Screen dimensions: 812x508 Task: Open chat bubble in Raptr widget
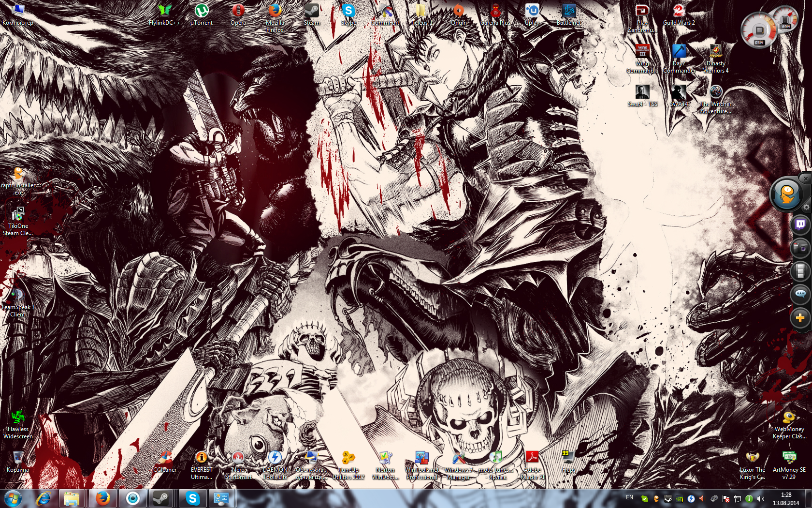coord(800,294)
